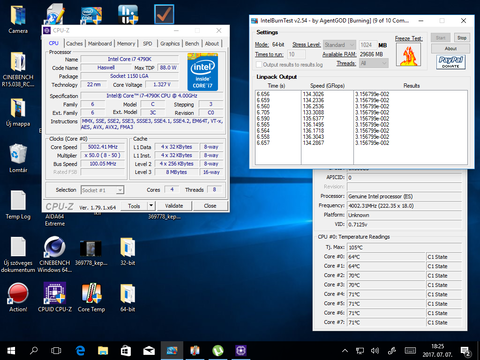Viewport: 480px width, 360px height.
Task: Click the IntelBurnTest flame Freeze Test icon
Action: 408,54
